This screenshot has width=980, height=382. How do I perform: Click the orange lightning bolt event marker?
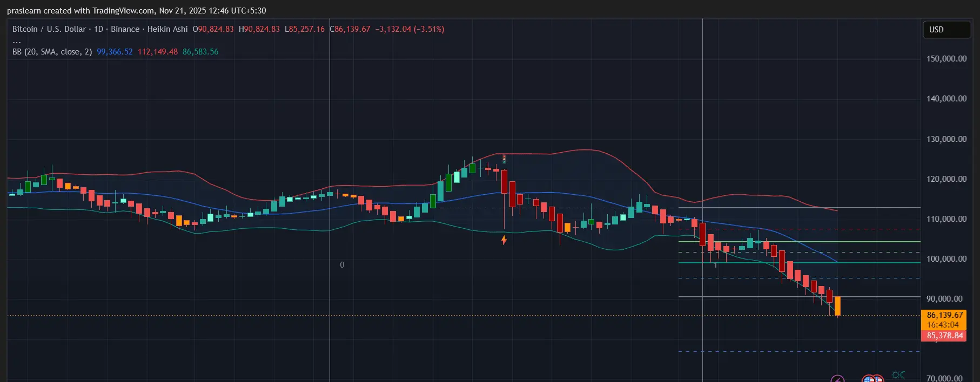tap(504, 240)
